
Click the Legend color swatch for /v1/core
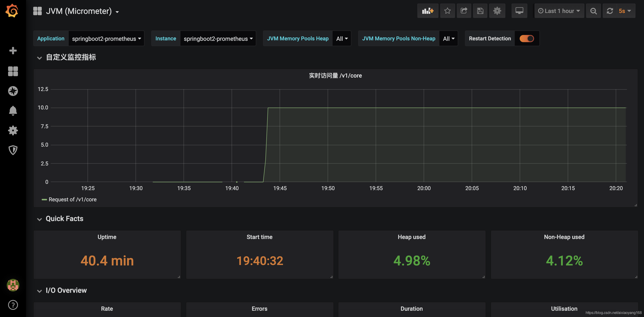[44, 200]
